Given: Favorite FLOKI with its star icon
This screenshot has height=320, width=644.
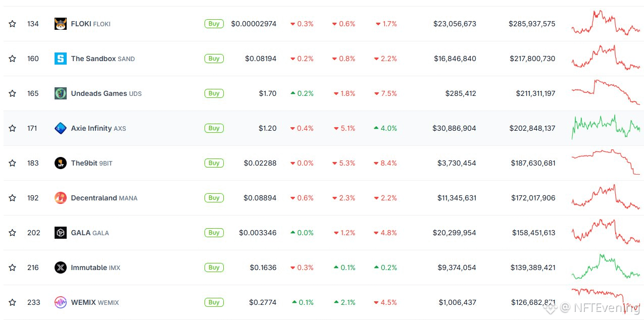Looking at the screenshot, I should pyautogui.click(x=12, y=24).
